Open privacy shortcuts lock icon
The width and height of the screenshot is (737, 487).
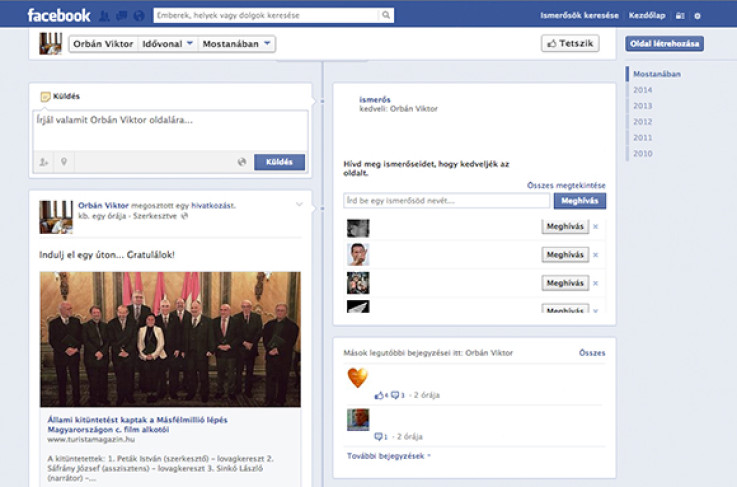click(680, 16)
